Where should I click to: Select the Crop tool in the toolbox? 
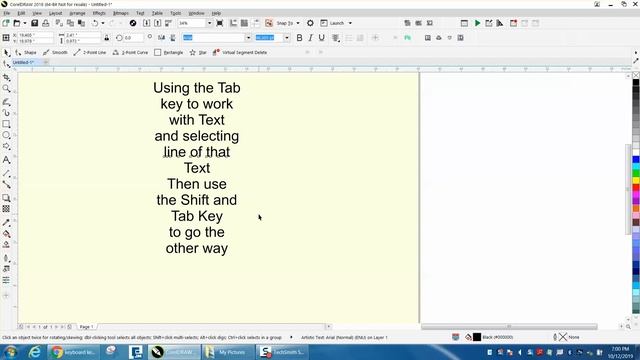[6, 78]
